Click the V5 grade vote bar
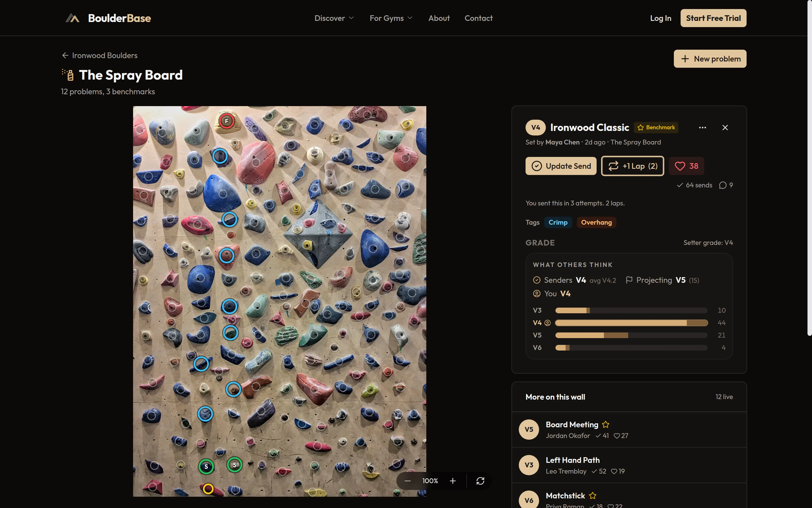812x508 pixels. [x=631, y=335]
